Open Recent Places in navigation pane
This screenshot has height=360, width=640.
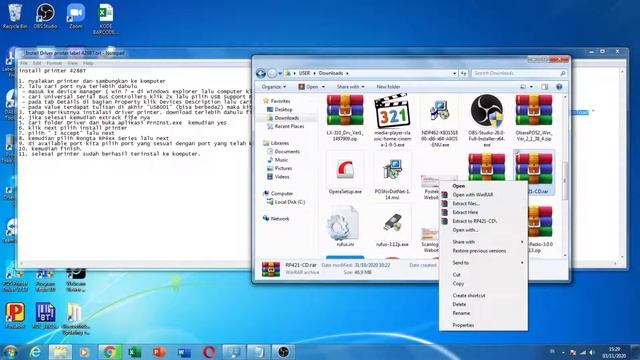pos(289,127)
